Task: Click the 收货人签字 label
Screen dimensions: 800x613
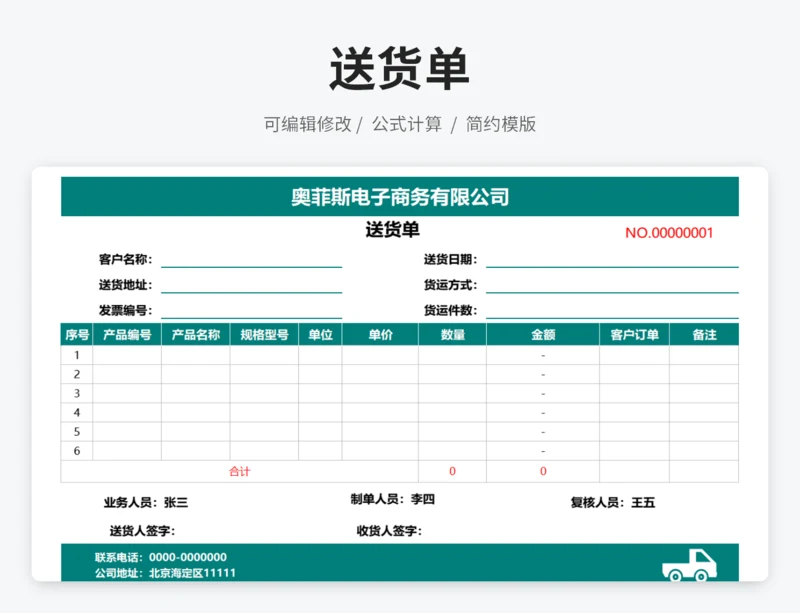Action: coord(389,531)
